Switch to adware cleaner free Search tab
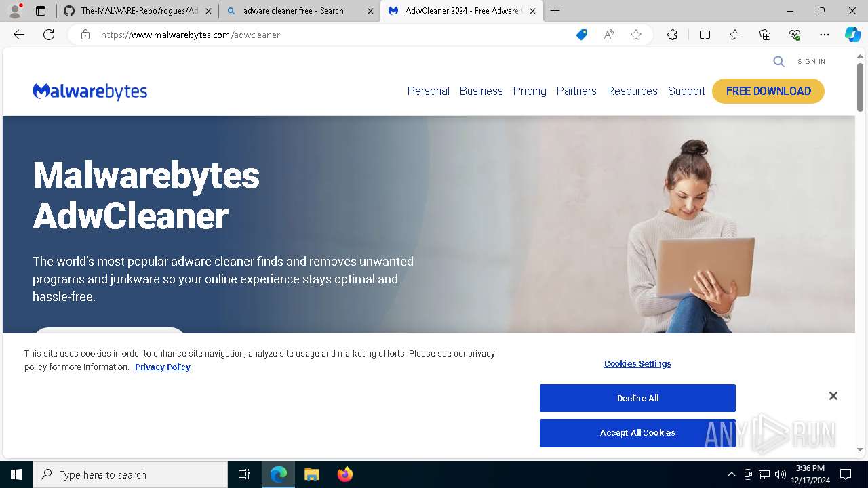 pos(300,11)
